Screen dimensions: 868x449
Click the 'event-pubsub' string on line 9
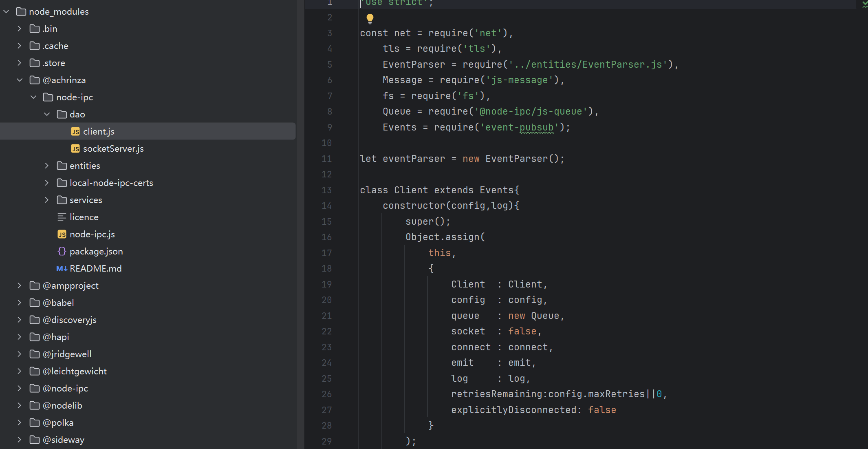(519, 127)
